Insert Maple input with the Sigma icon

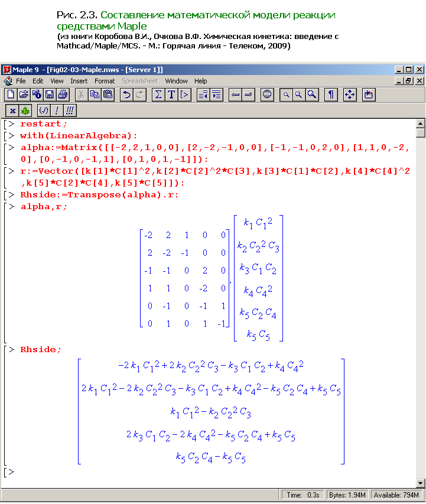[x=158, y=95]
